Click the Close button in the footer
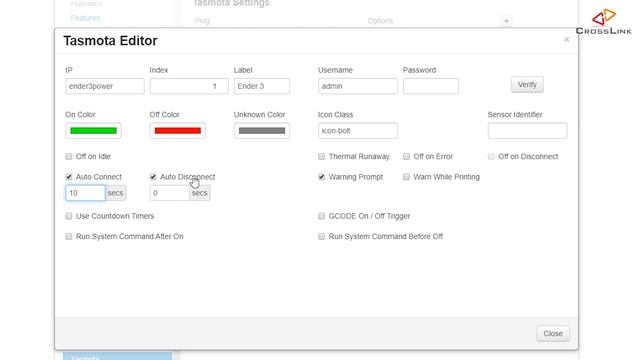Image resolution: width=640 pixels, height=360 pixels. click(553, 333)
